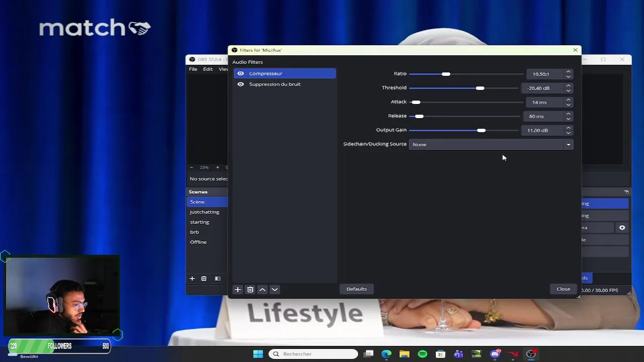Pop out the dock icon in OBS right panel
Screen dimensions: 644x362
point(626,192)
